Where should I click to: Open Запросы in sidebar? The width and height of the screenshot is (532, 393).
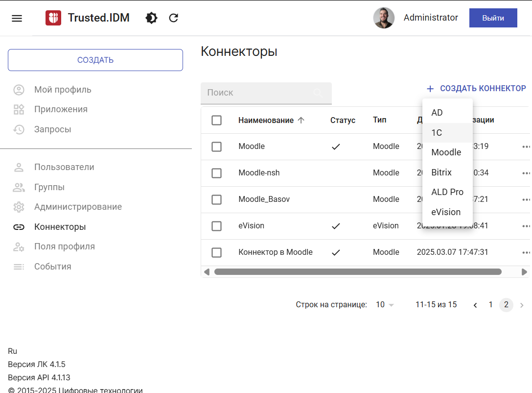(52, 129)
